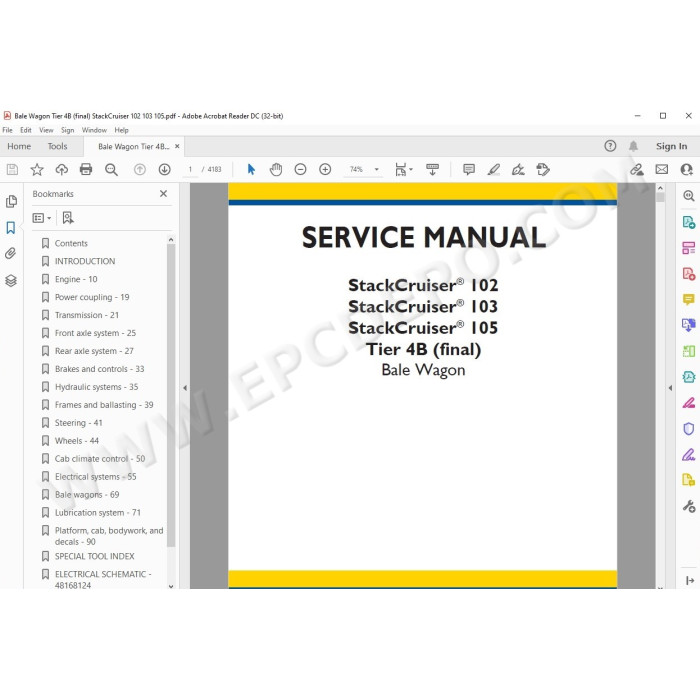Image resolution: width=700 pixels, height=700 pixels.
Task: Open More Tools wrench icon
Action: [x=688, y=507]
